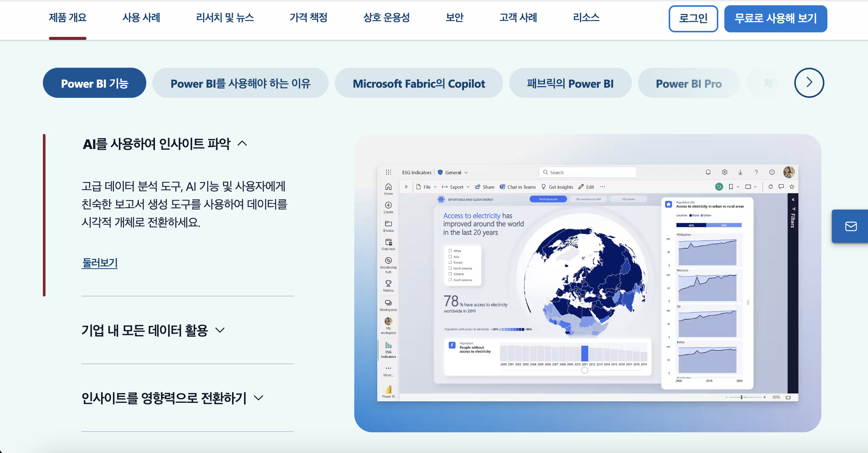Click the mail envelope contact button
Viewport: 868px width, 453px height.
coord(851,226)
